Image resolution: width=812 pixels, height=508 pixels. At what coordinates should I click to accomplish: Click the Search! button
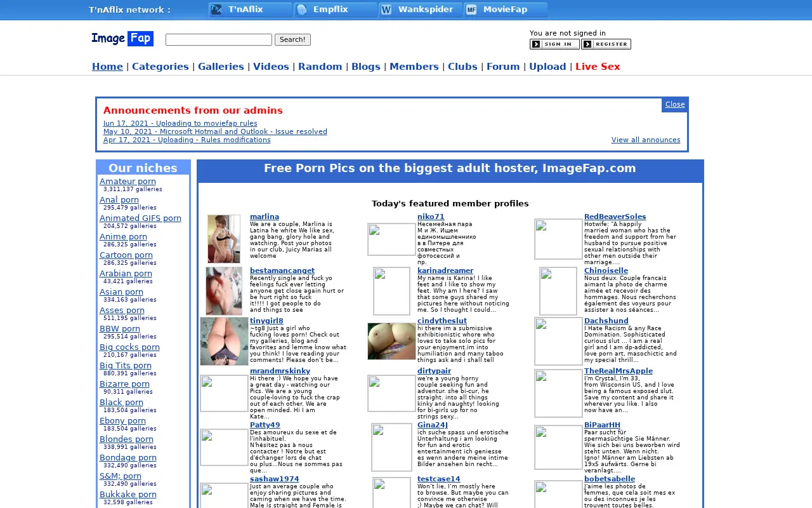pyautogui.click(x=292, y=39)
